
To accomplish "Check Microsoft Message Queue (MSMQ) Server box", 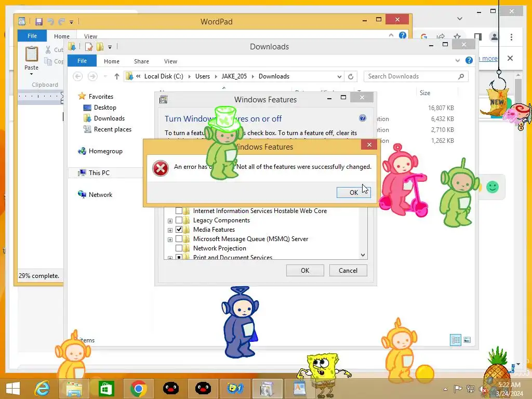I will click(179, 239).
